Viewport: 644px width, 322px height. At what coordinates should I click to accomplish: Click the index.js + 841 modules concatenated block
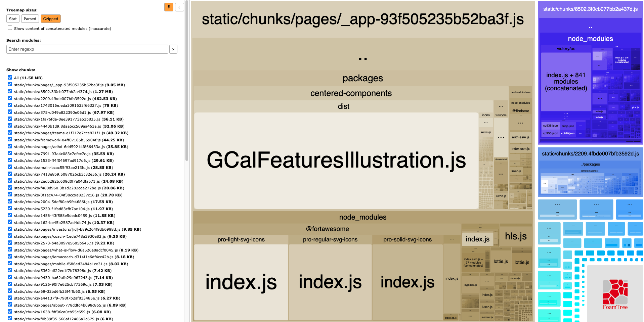click(566, 82)
